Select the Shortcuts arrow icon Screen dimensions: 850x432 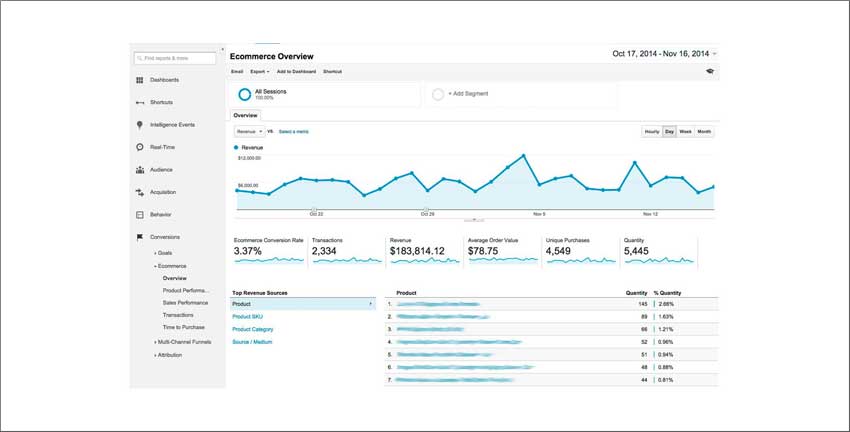tap(140, 102)
